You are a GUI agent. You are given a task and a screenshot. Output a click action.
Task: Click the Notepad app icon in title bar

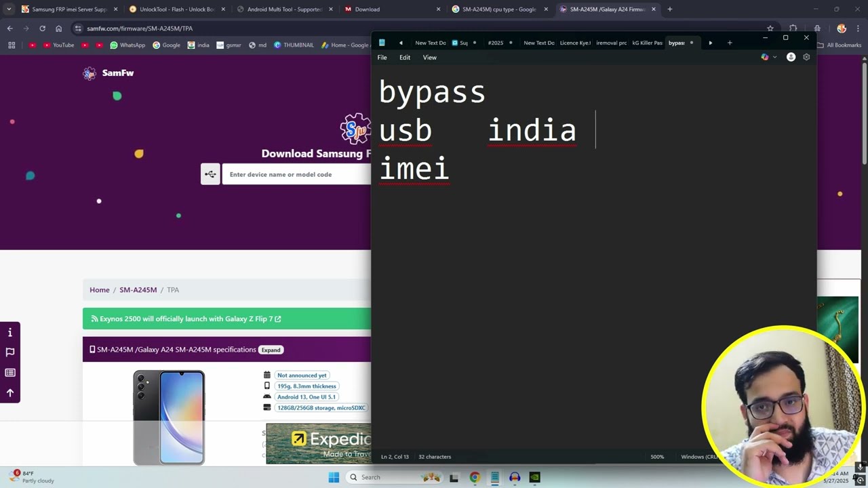pos(382,43)
